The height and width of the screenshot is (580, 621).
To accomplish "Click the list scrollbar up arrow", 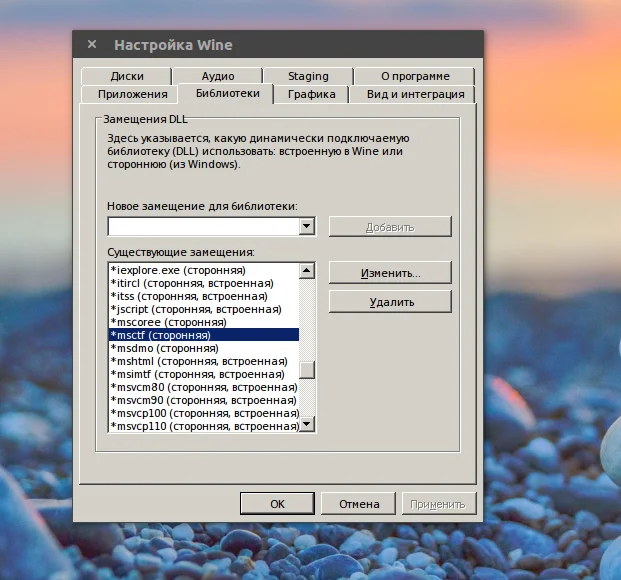I will point(307,271).
